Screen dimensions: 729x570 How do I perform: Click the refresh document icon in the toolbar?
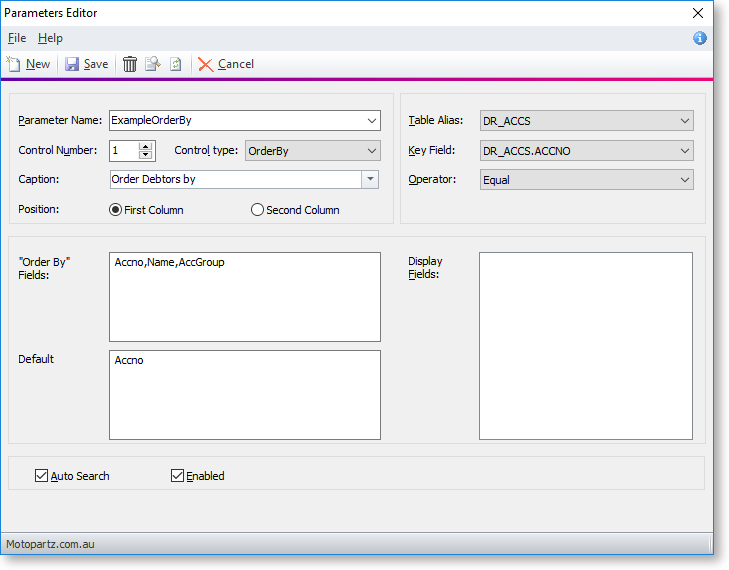175,64
